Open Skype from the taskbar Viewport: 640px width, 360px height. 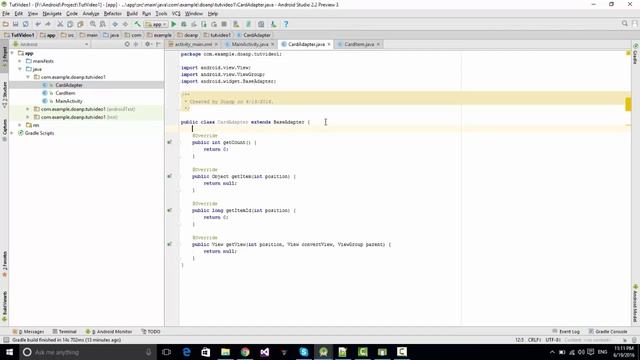point(304,352)
